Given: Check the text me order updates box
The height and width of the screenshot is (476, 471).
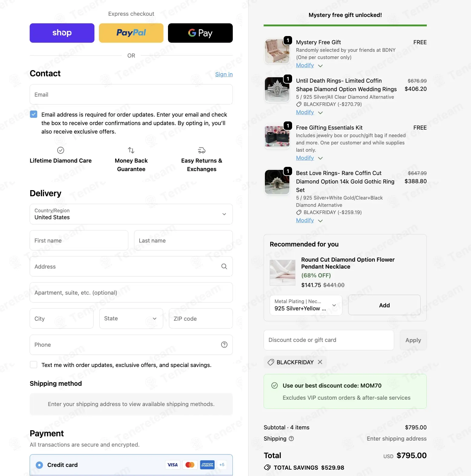Looking at the screenshot, I should tap(34, 365).
